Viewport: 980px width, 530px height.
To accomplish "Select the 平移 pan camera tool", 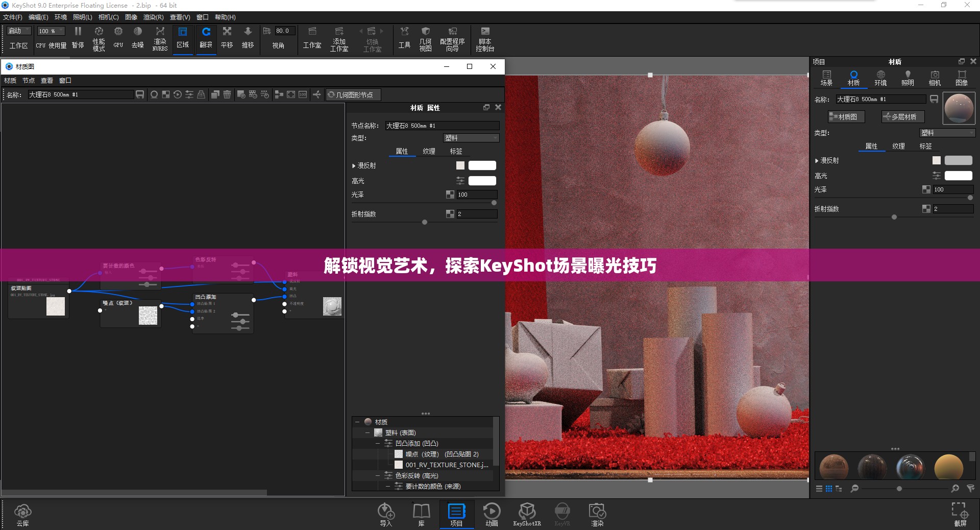I will 227,38.
